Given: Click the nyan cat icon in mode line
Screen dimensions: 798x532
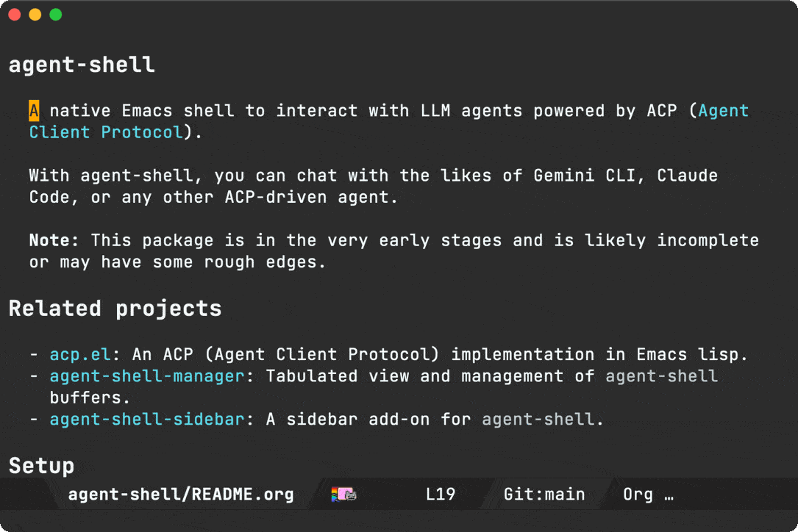Looking at the screenshot, I should point(344,495).
